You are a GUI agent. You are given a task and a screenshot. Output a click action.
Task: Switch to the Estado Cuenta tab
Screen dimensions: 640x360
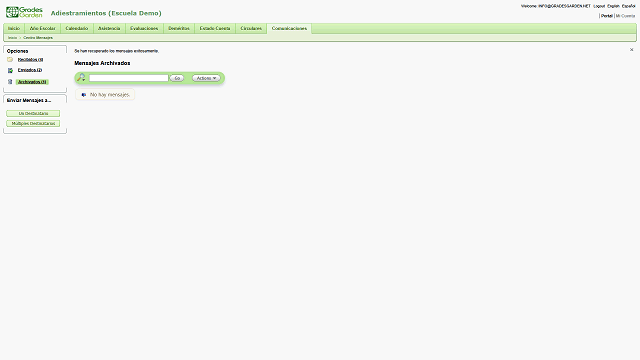tap(215, 28)
